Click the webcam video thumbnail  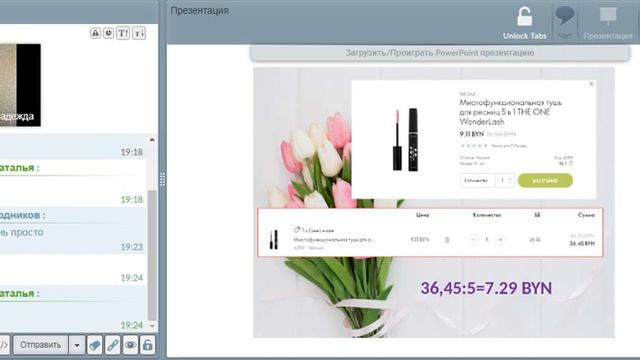(20, 85)
